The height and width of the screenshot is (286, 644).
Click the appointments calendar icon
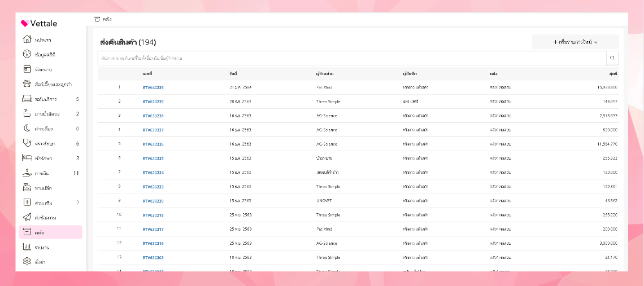click(26, 69)
